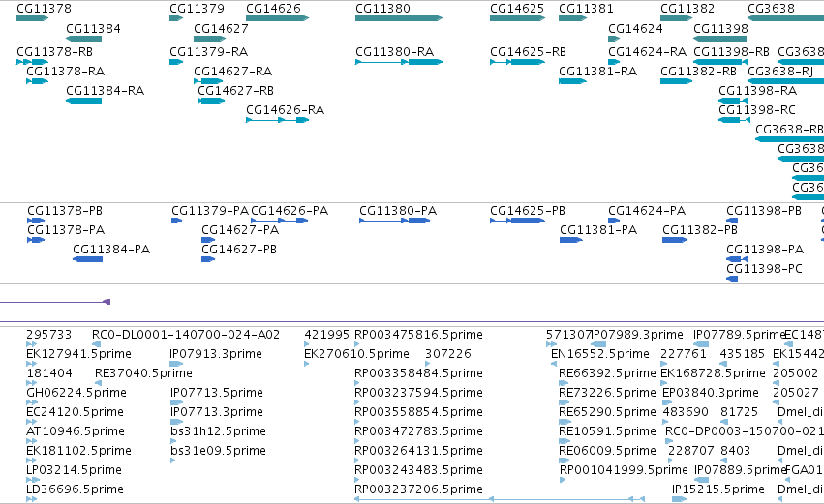Click EST RE37040.5prime
824x504 pixels.
click(143, 373)
